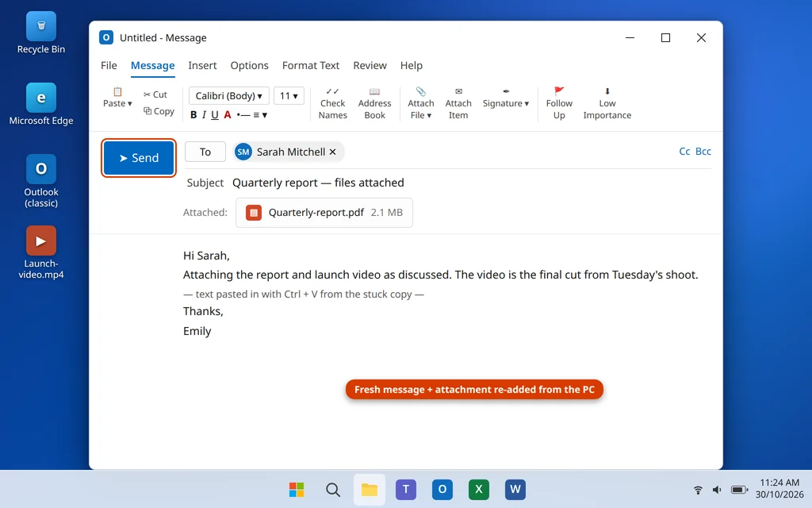Open the Format Text tab
Image resolution: width=812 pixels, height=508 pixels.
point(311,65)
